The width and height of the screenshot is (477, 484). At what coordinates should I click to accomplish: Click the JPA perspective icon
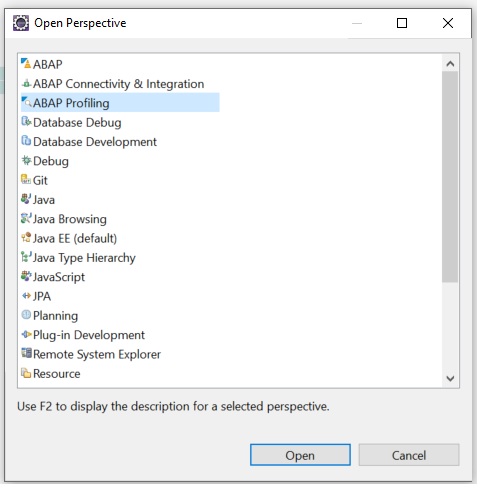[26, 296]
